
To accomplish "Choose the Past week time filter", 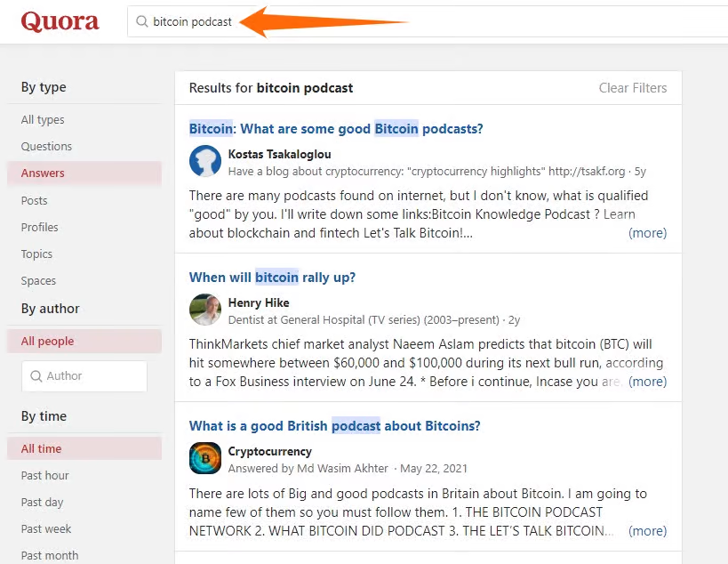I will [46, 528].
